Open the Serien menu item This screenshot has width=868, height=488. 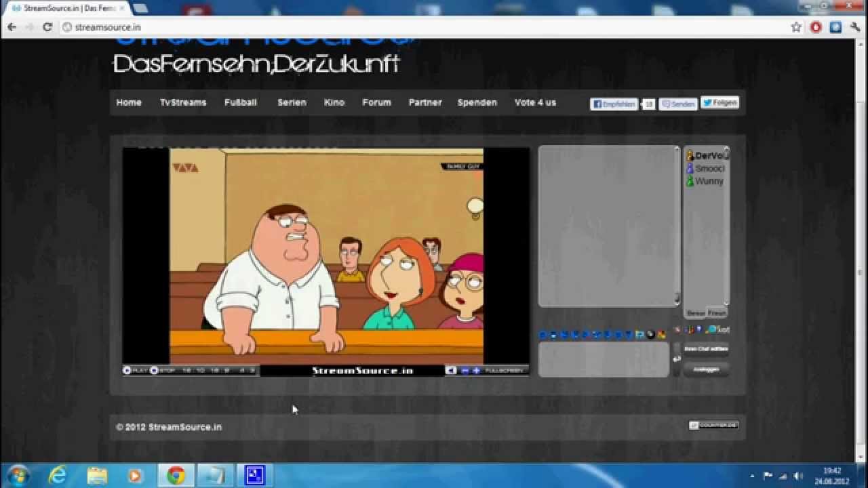[292, 102]
